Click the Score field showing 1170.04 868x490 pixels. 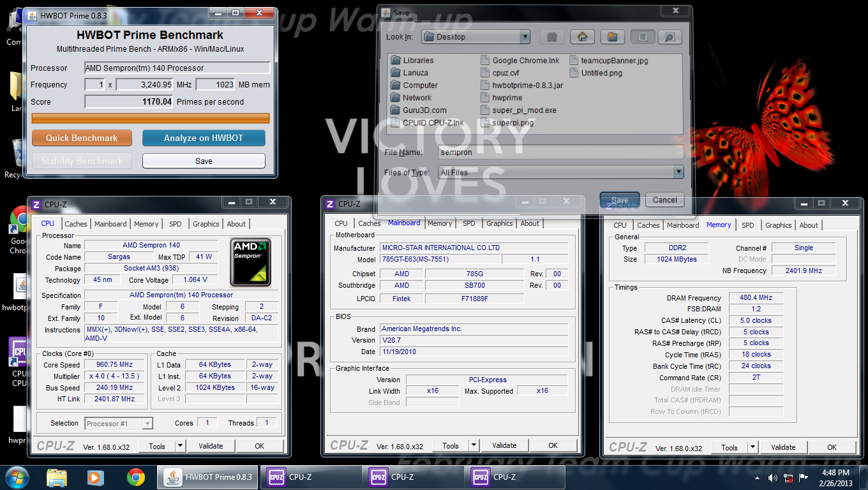129,101
